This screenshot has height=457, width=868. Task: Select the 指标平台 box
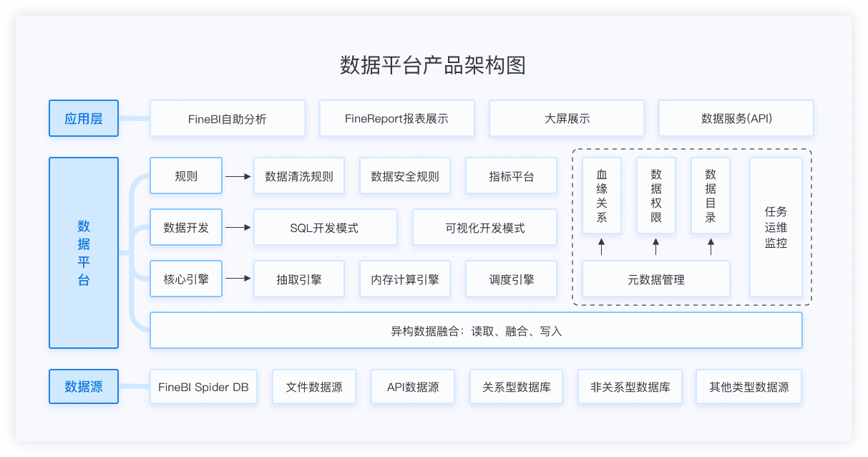click(x=511, y=175)
